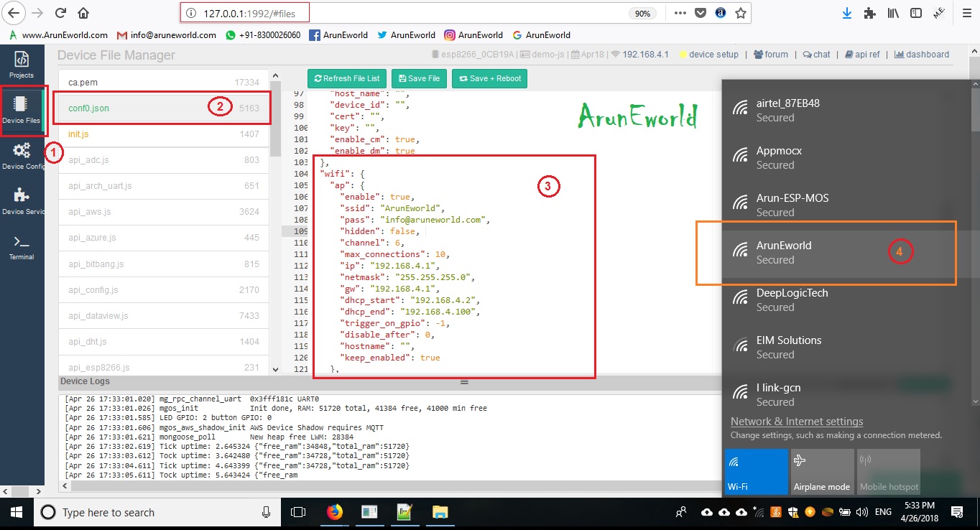980x530 pixels.
Task: Reload the page with the refresh icon
Action: (61, 13)
